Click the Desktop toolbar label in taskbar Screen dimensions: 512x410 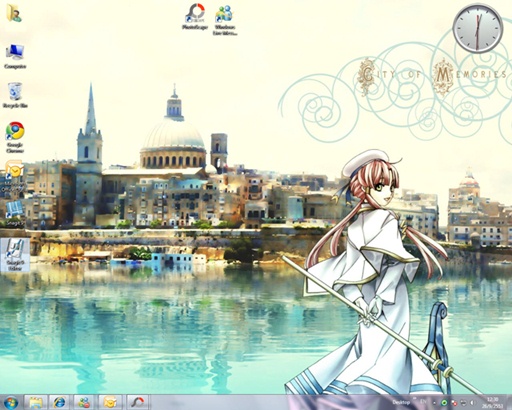click(x=401, y=402)
